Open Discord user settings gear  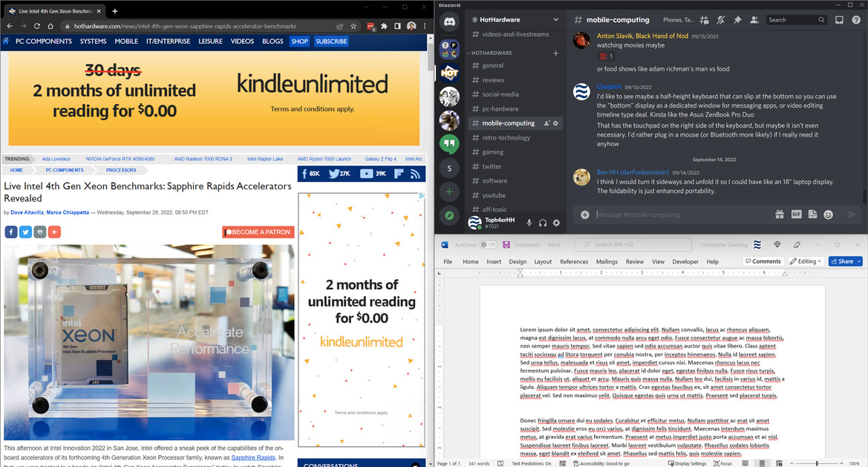tap(556, 223)
